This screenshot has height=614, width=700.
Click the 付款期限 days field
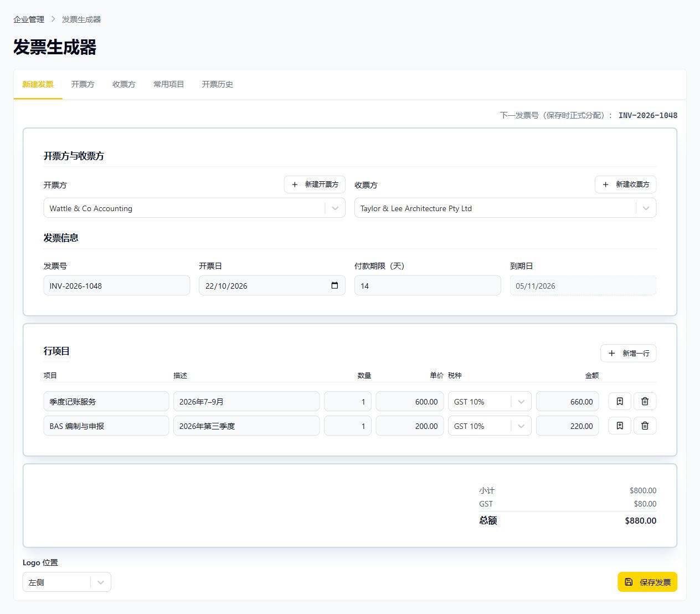coord(428,285)
